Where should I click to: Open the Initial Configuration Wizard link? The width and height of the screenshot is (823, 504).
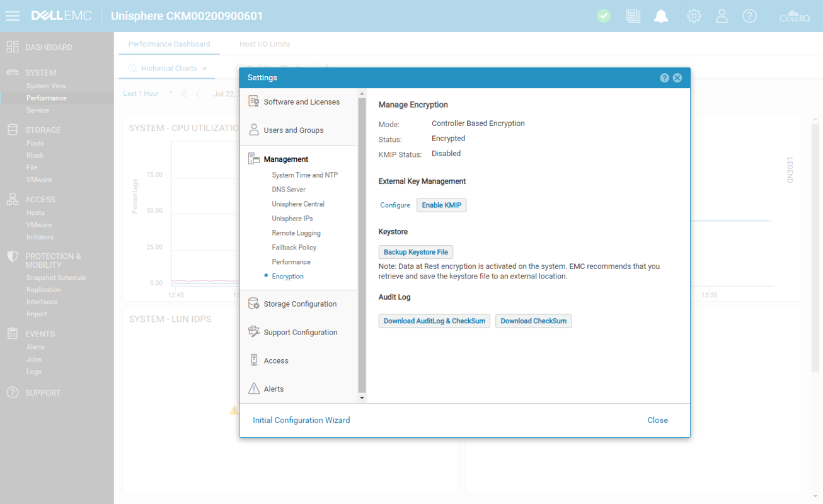point(301,420)
